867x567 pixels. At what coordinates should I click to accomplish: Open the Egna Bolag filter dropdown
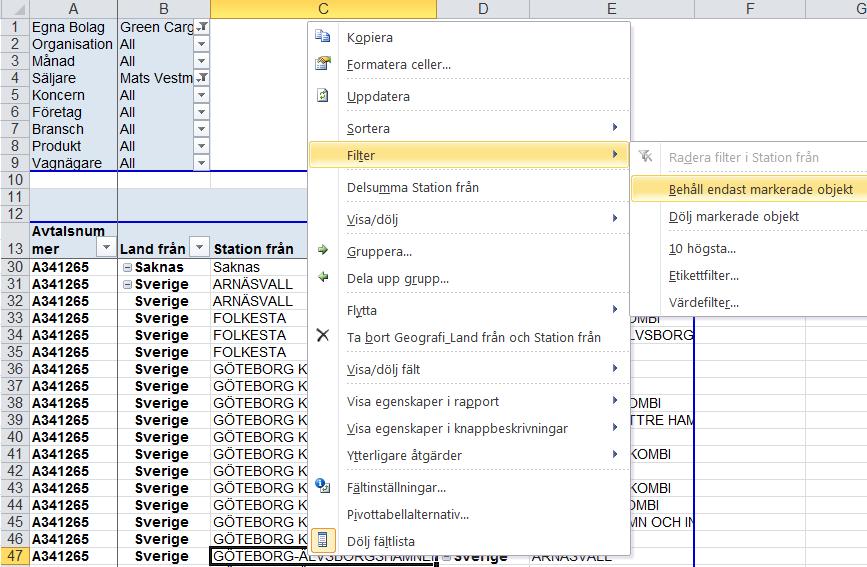(x=202, y=27)
